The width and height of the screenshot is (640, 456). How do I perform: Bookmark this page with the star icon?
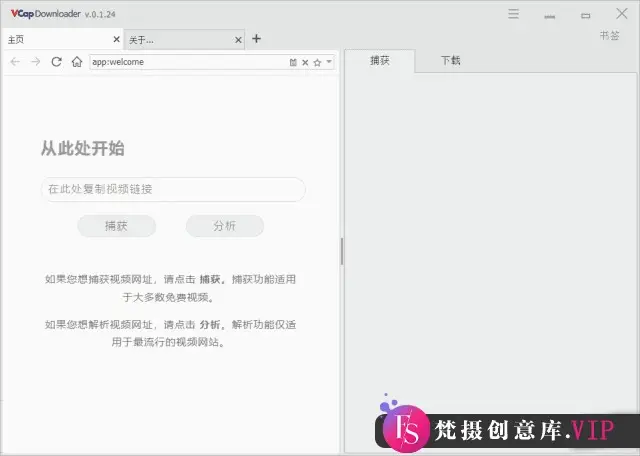[317, 62]
